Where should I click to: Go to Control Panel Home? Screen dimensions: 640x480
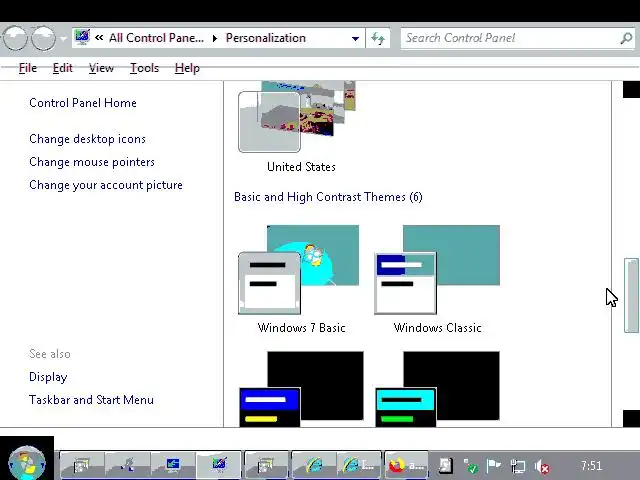(x=83, y=103)
